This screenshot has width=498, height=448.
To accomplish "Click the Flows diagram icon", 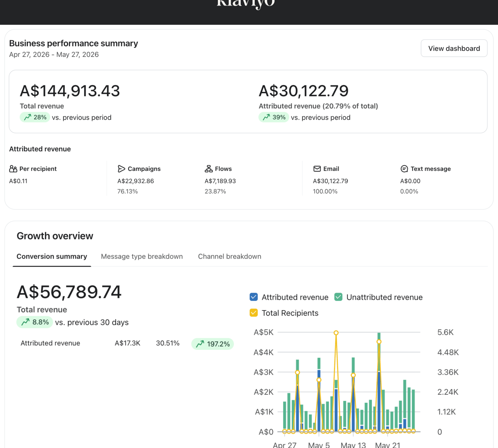I will point(208,169).
